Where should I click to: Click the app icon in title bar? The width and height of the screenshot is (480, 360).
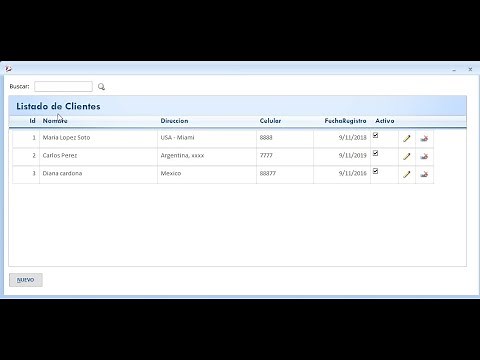[9, 69]
